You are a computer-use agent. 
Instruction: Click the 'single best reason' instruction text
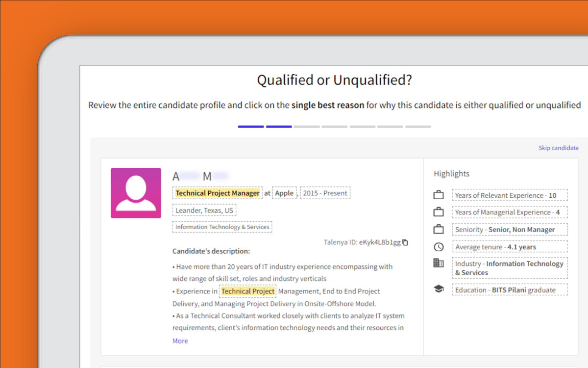(328, 105)
